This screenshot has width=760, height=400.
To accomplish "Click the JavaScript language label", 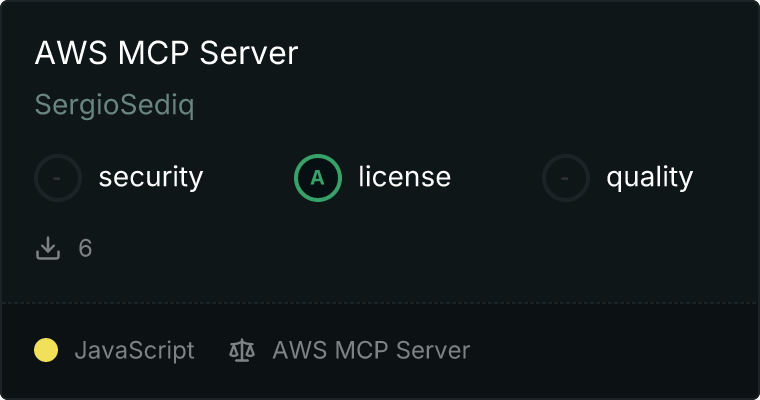I will [134, 351].
